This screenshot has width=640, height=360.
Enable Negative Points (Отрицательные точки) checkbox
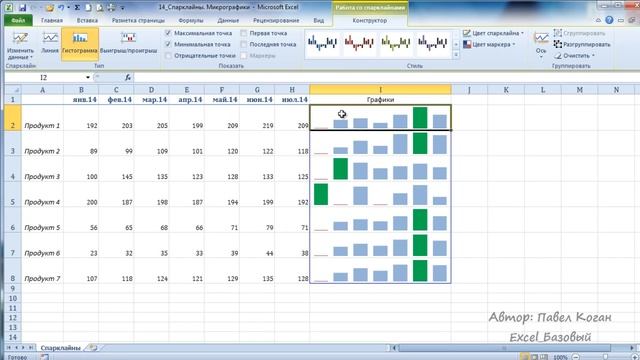click(x=168, y=56)
